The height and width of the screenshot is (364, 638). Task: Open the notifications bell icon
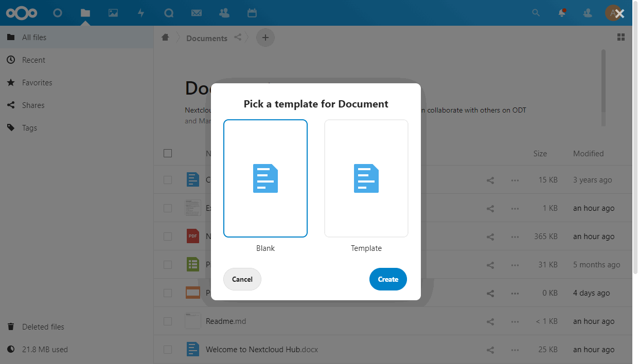(562, 13)
